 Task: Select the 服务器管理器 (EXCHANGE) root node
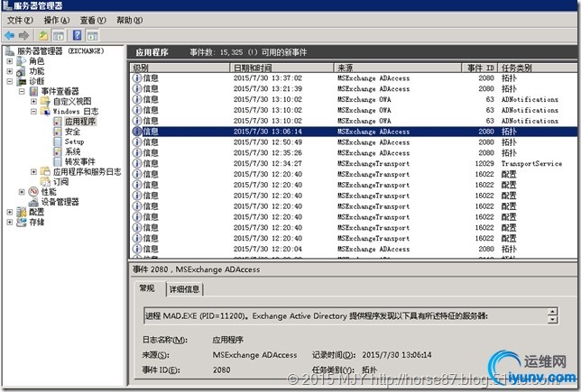pyautogui.click(x=60, y=50)
